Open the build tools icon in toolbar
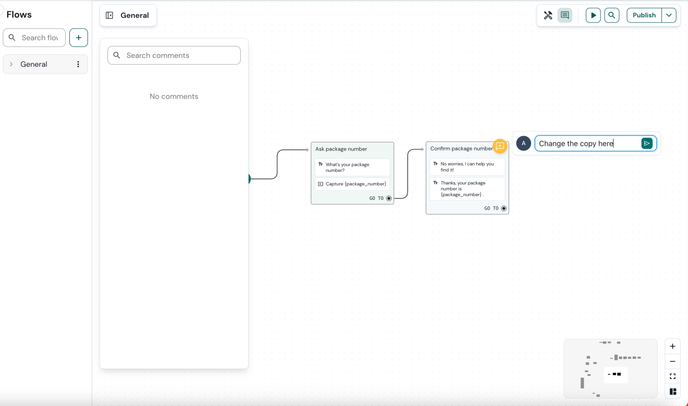Screen dimensions: 688x406 click(548, 15)
